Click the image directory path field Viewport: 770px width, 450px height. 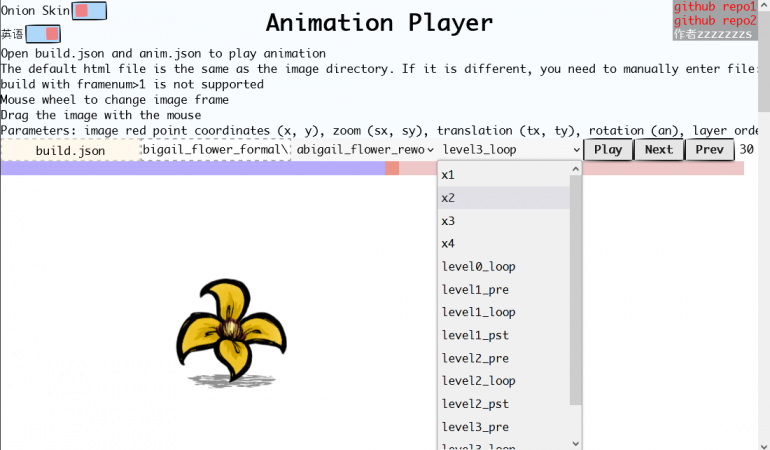click(216, 149)
